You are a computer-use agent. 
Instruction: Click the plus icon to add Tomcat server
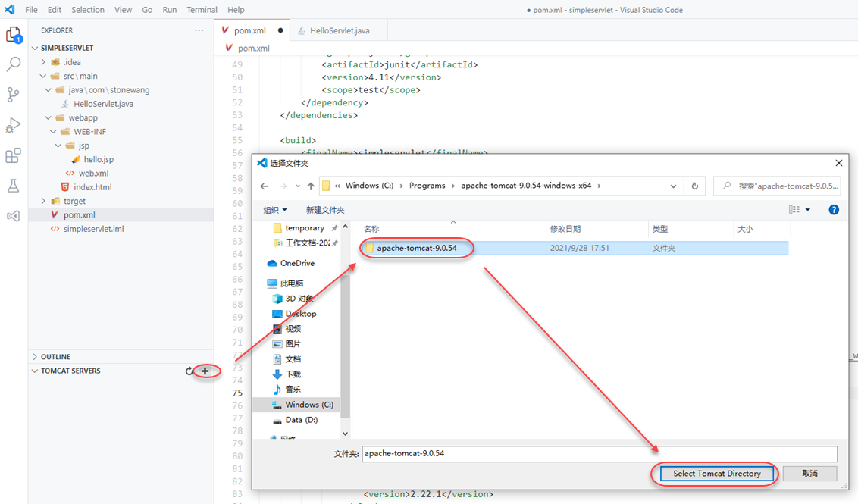(205, 371)
